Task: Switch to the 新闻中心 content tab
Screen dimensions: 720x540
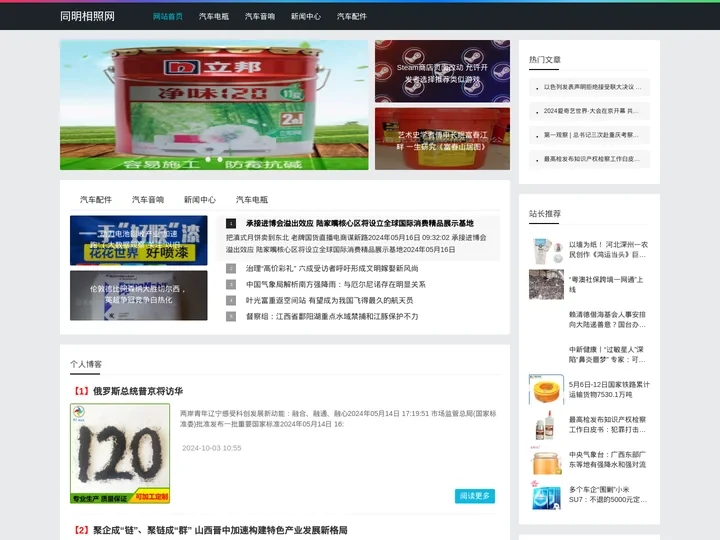Action: pyautogui.click(x=200, y=200)
